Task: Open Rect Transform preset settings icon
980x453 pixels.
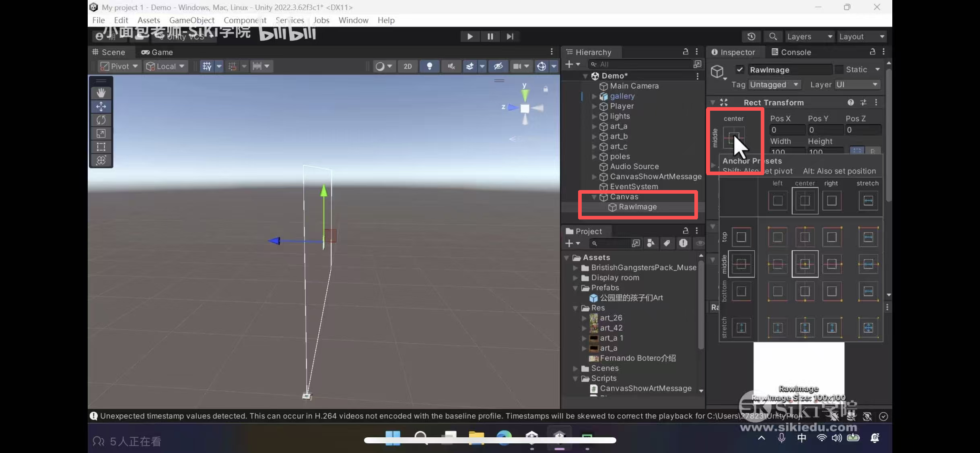Action: point(863,102)
